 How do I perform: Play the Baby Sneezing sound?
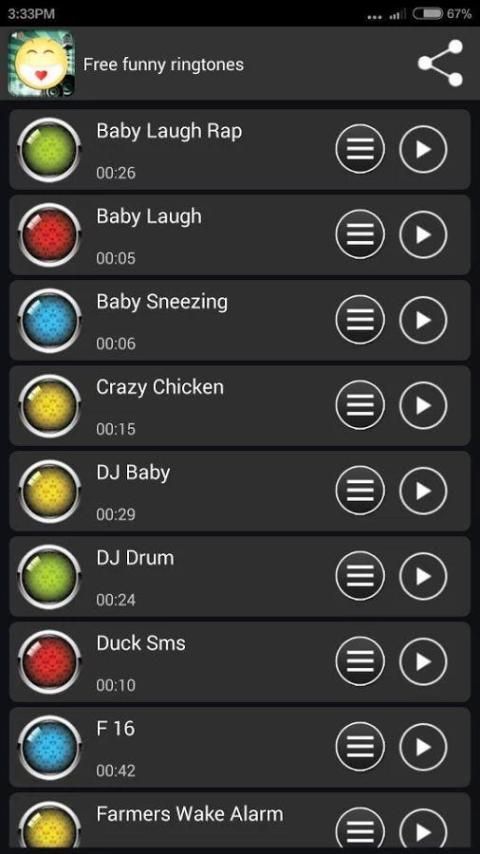(x=423, y=320)
